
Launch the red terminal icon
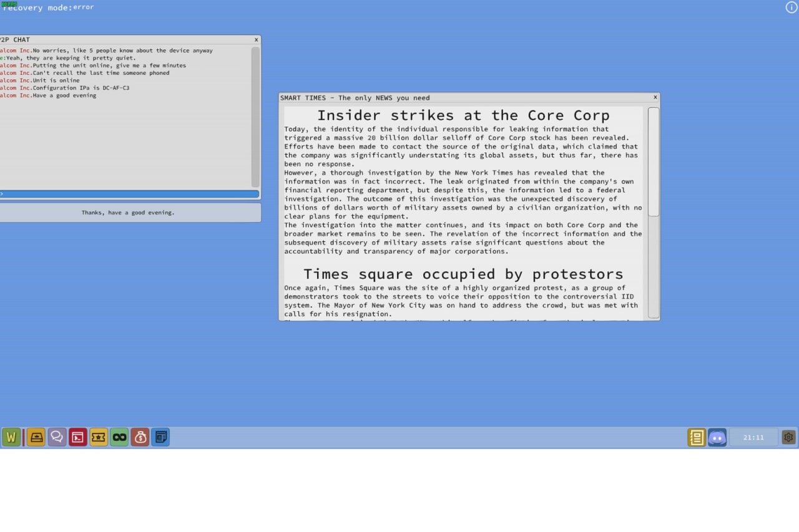tap(78, 437)
